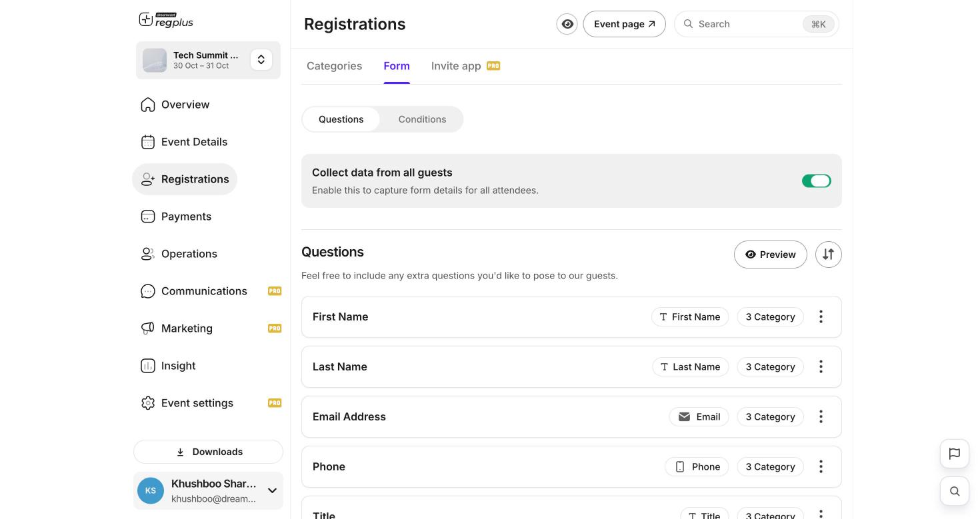Click the Communications chat bubble icon
This screenshot has width=980, height=519.
[x=148, y=291]
